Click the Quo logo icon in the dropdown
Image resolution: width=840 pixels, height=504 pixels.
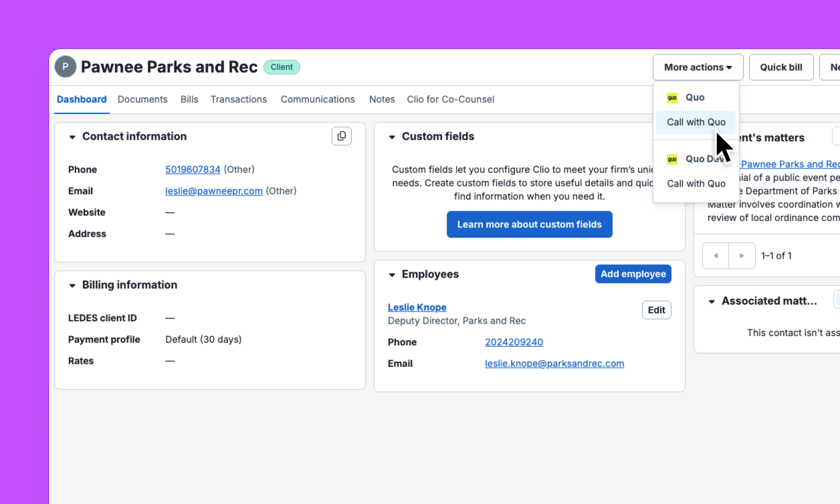[672, 98]
